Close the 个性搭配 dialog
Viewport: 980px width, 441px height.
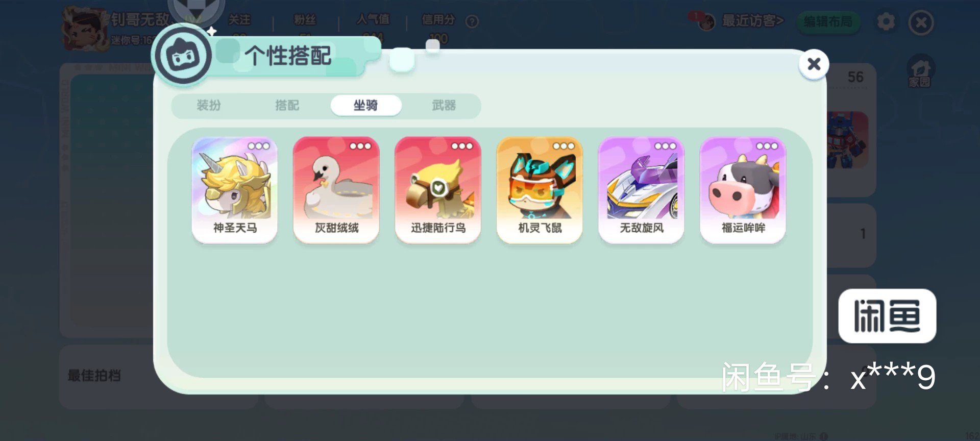click(814, 64)
